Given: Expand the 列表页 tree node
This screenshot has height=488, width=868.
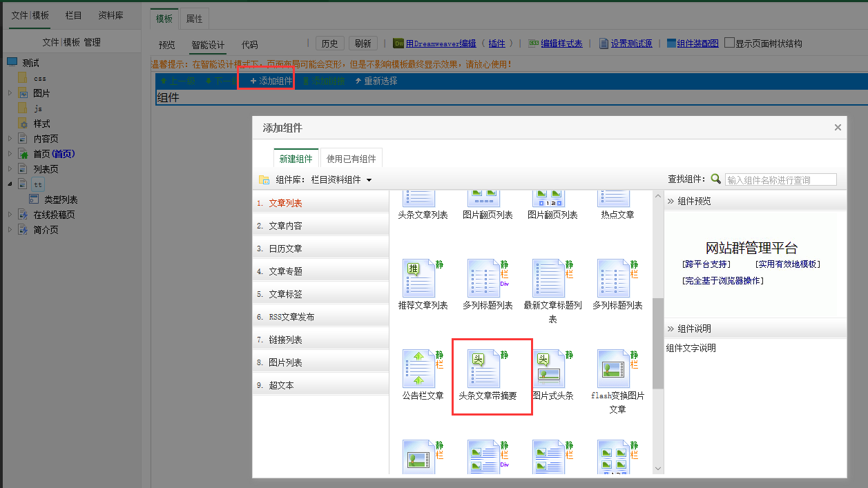Looking at the screenshot, I should tap(10, 169).
